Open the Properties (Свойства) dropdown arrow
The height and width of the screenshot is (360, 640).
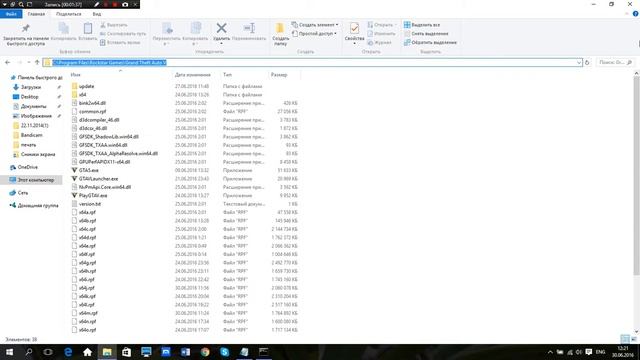click(x=354, y=43)
